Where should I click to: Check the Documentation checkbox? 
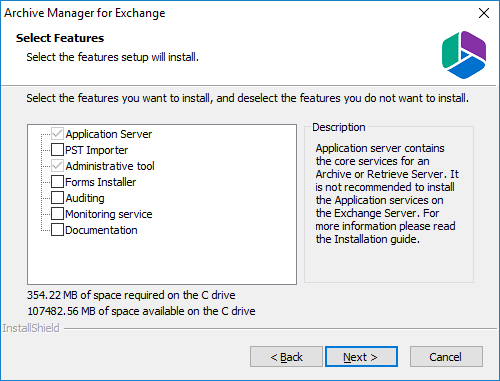coord(57,230)
